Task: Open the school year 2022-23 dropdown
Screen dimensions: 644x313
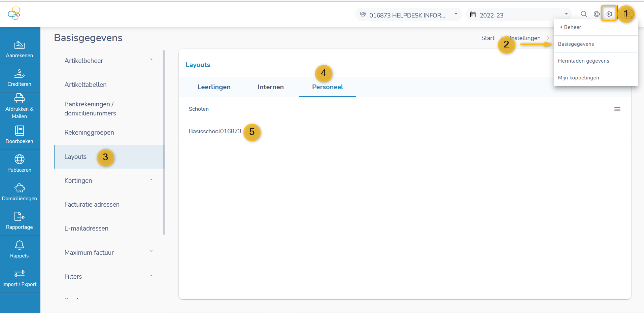Action: pyautogui.click(x=519, y=15)
